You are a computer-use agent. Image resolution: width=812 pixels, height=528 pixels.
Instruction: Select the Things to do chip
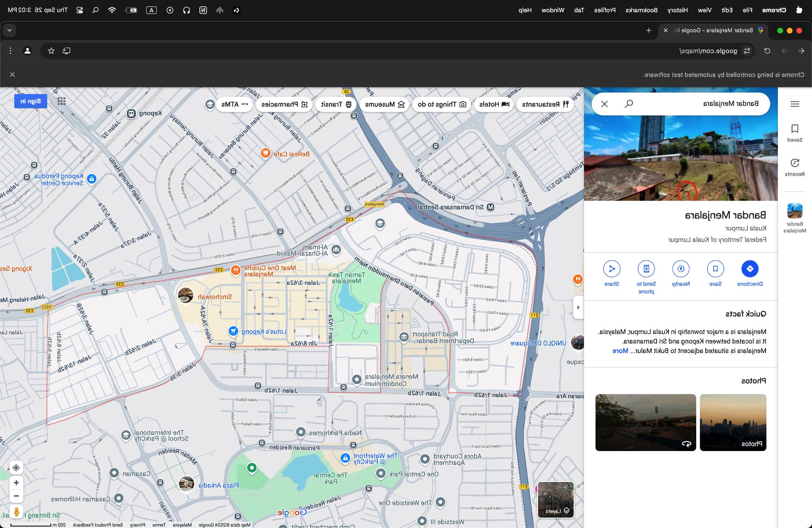point(442,104)
